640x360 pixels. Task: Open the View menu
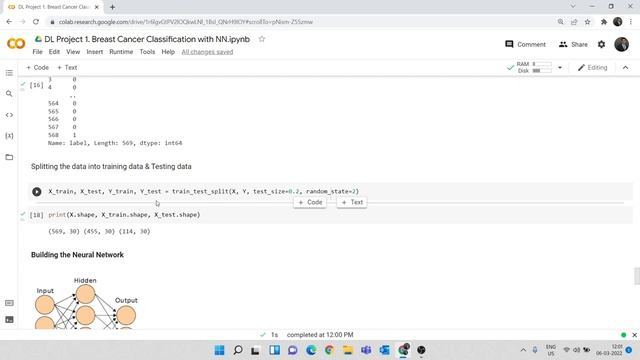tap(73, 52)
